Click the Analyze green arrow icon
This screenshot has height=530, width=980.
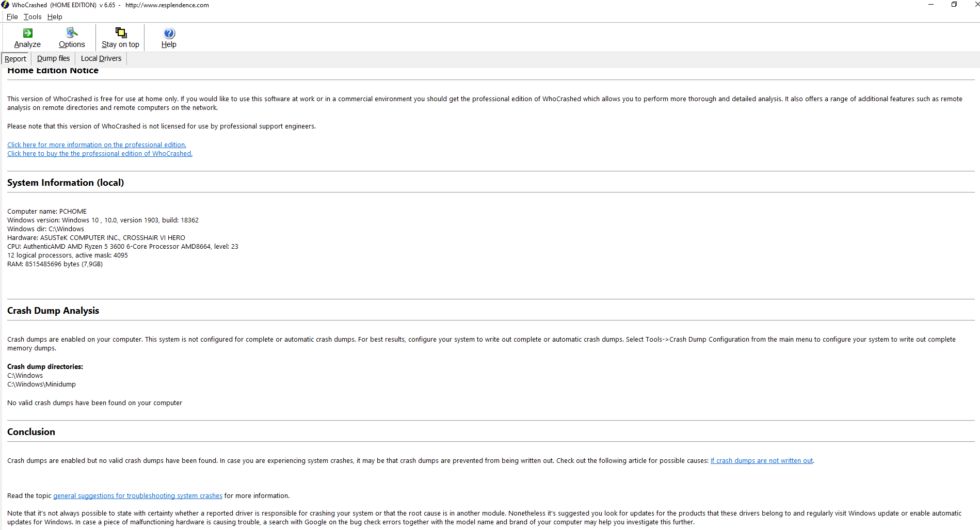[x=28, y=33]
